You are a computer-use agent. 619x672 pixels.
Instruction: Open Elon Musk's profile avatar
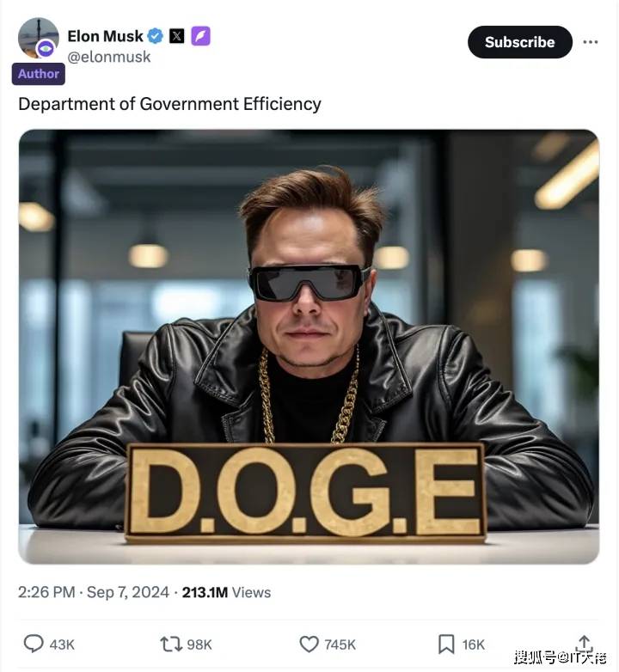(x=39, y=38)
